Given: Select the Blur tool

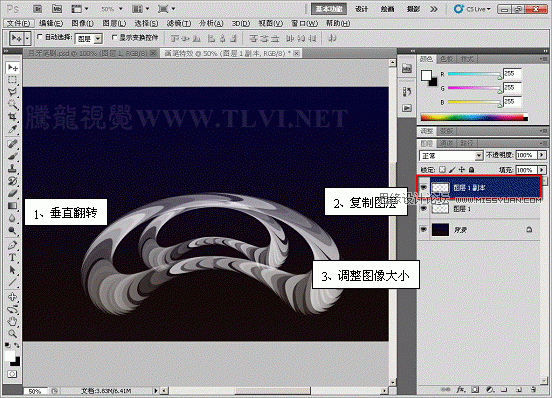Looking at the screenshot, I should coord(12,218).
